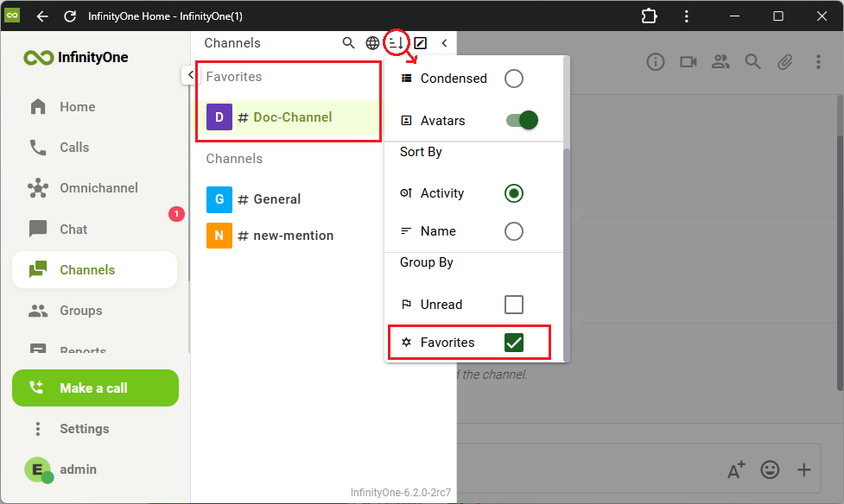The width and height of the screenshot is (844, 504).
Task: Open the channel search magnifier icon
Action: click(348, 43)
